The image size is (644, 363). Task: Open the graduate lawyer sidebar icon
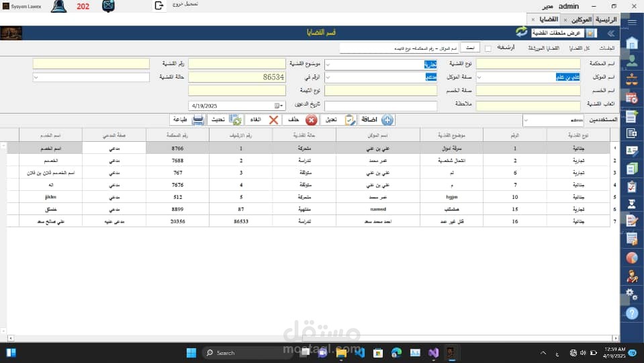(x=632, y=204)
